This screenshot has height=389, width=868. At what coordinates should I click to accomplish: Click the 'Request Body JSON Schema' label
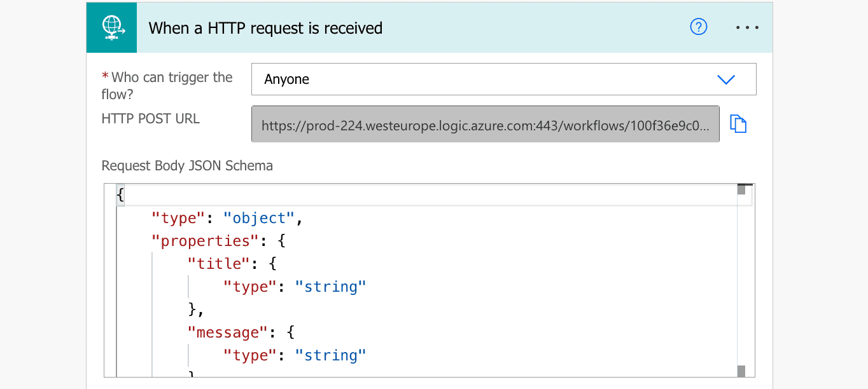[187, 166]
